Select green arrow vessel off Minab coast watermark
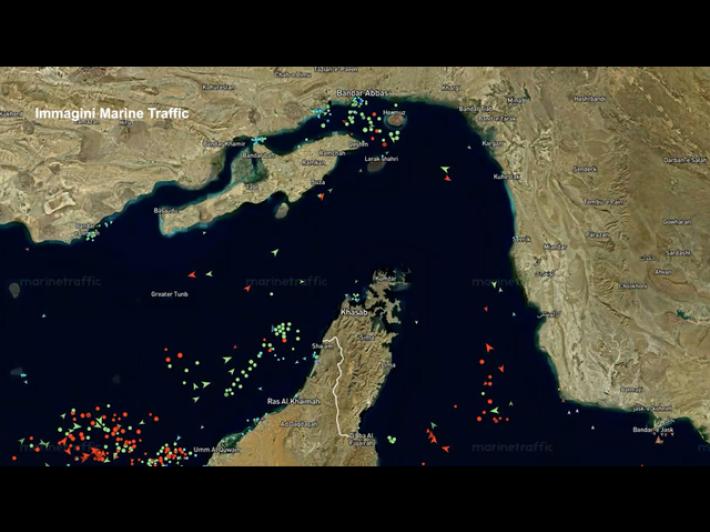This screenshot has width=710, height=532. click(494, 284)
